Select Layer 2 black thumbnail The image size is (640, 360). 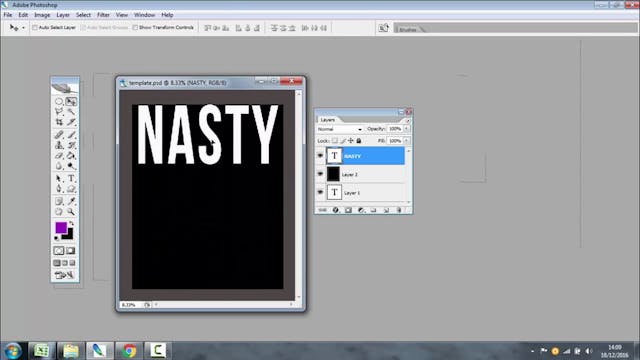(x=333, y=174)
